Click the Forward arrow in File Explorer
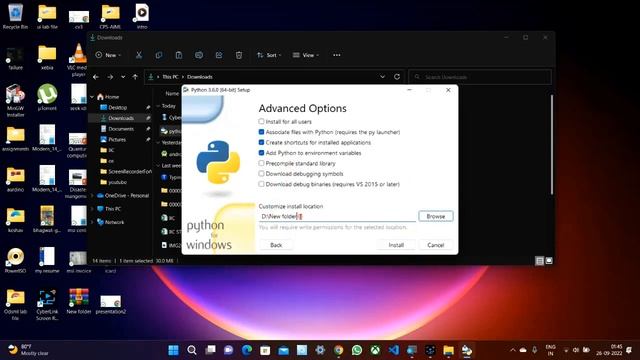This screenshot has height=360, width=640. [x=110, y=77]
